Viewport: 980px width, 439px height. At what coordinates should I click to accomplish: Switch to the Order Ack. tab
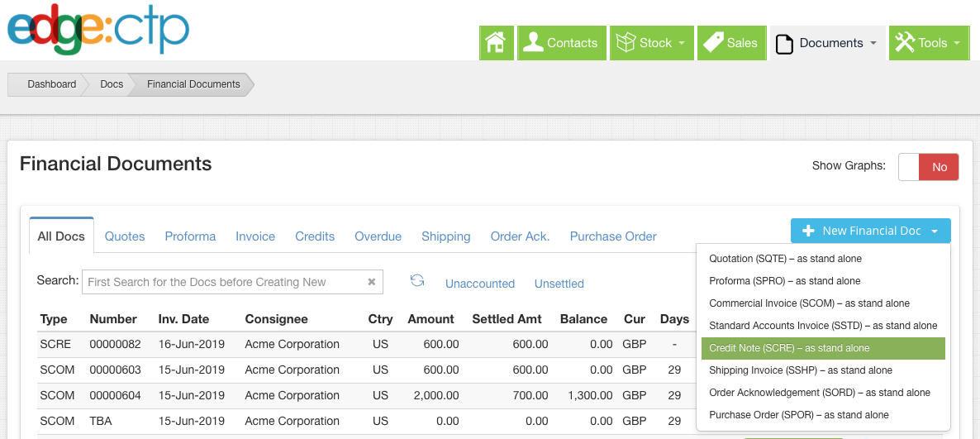[520, 236]
